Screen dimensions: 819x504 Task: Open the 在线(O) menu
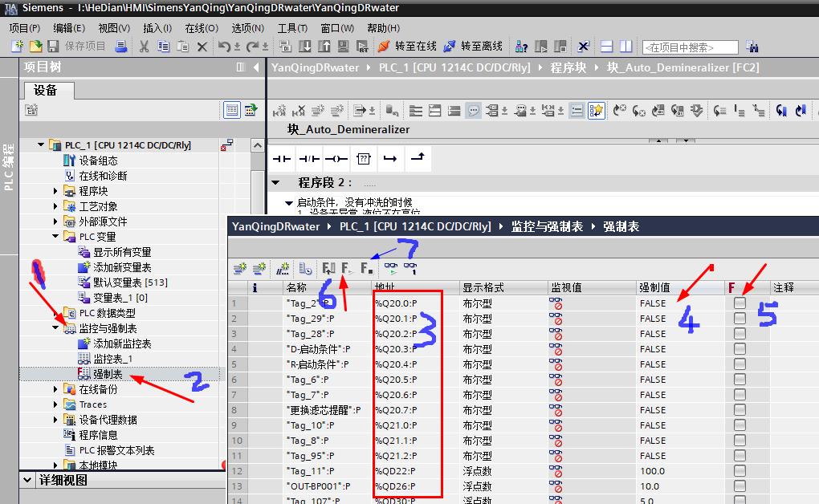tap(201, 28)
